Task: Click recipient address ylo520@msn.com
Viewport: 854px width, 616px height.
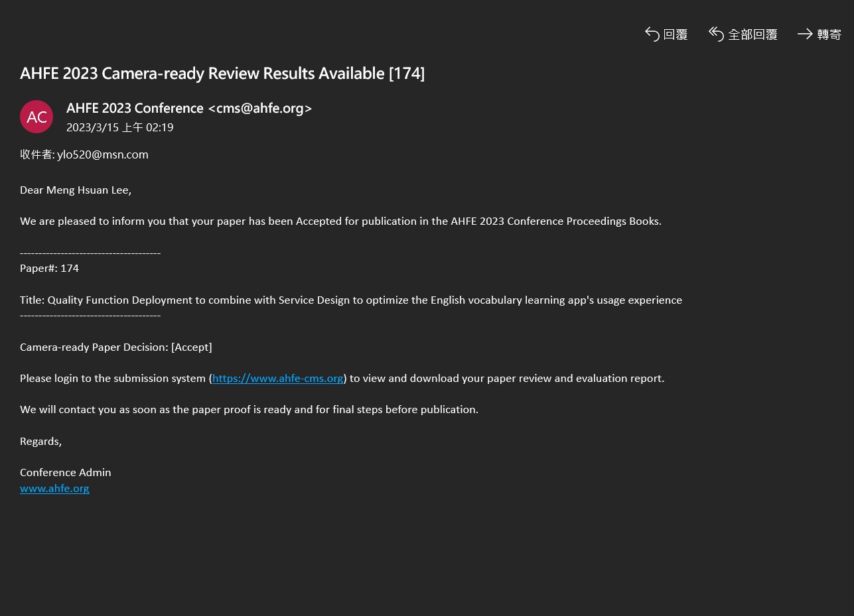Action: click(x=103, y=155)
